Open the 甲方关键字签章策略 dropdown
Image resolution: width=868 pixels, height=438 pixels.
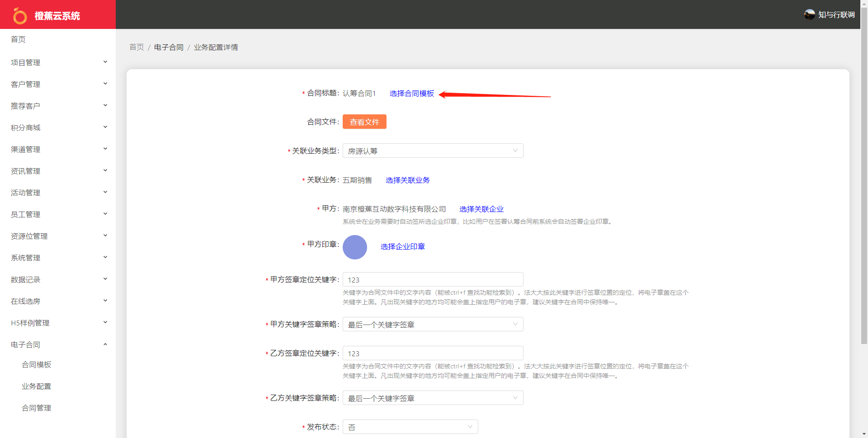433,324
